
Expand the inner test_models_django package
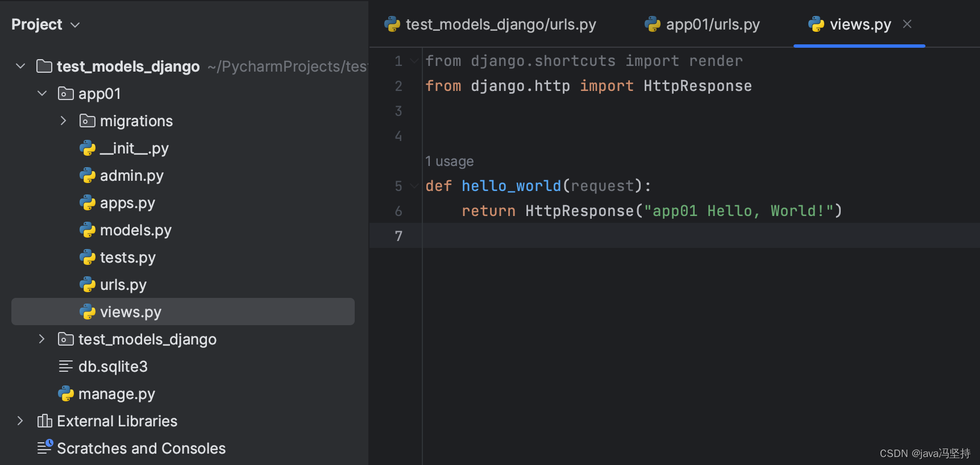pos(42,339)
